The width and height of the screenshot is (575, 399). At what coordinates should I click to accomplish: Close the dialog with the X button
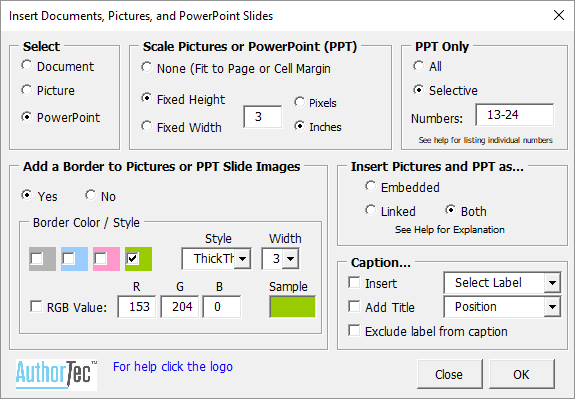559,15
